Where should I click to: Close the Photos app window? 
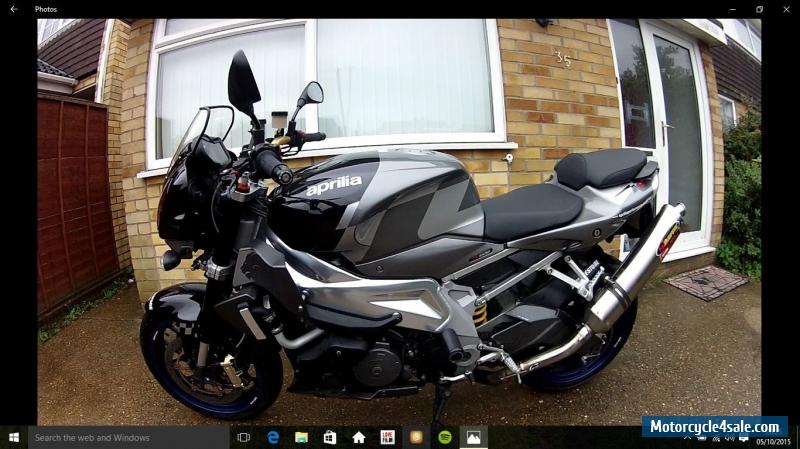coord(787,9)
